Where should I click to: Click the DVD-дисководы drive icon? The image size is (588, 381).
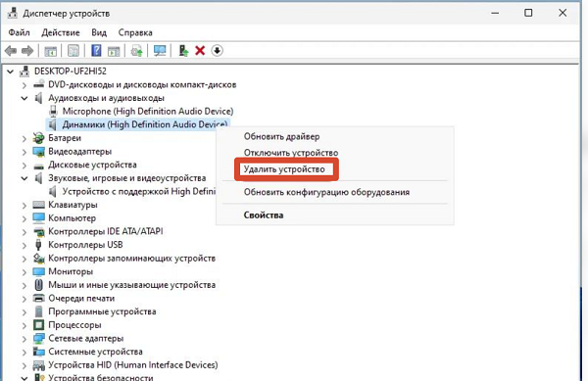[x=38, y=84]
